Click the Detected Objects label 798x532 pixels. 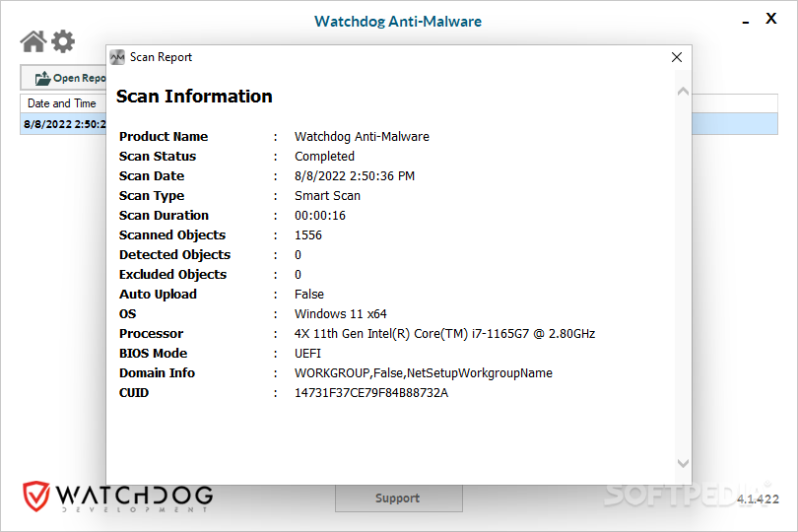tap(174, 254)
